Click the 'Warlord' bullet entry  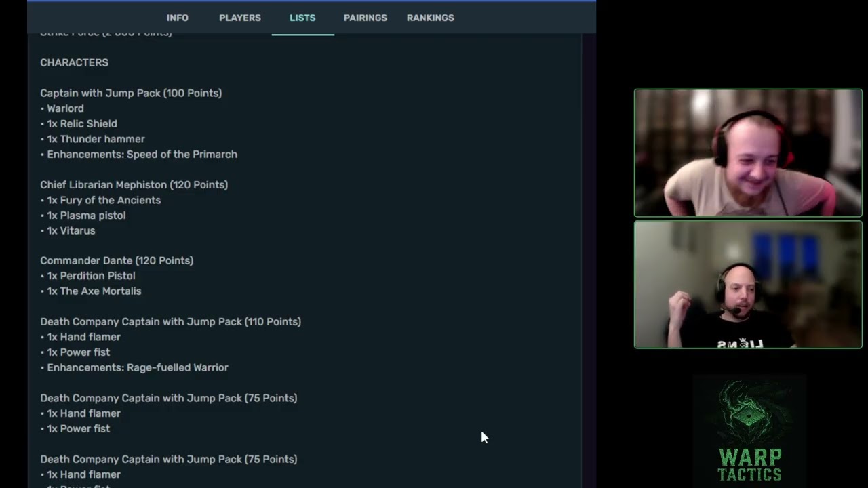tap(62, 108)
